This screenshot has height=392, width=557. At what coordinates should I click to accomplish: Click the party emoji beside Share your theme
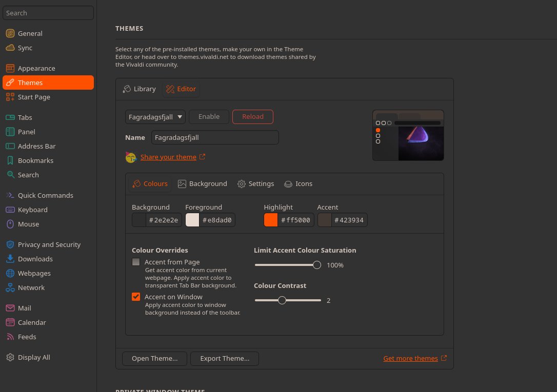131,157
